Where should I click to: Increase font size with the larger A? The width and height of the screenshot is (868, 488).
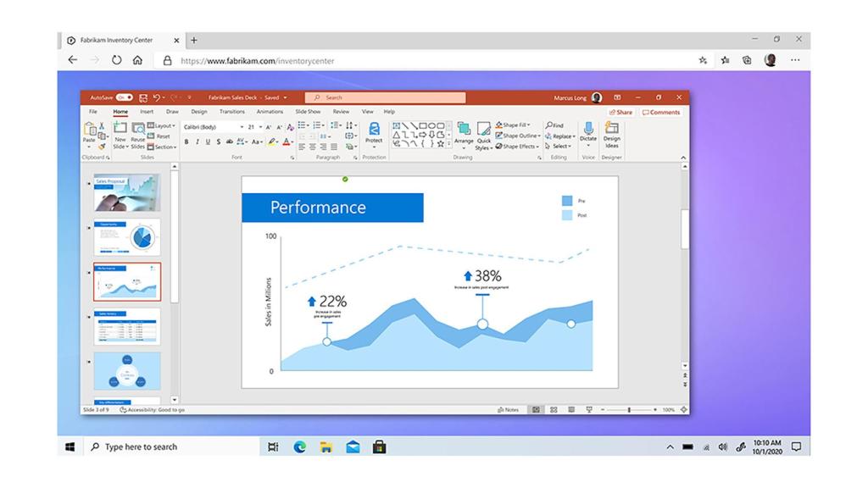tap(269, 127)
